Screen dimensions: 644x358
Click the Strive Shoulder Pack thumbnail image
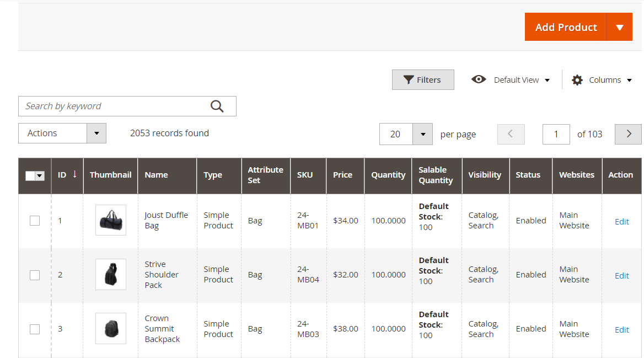[x=111, y=275]
